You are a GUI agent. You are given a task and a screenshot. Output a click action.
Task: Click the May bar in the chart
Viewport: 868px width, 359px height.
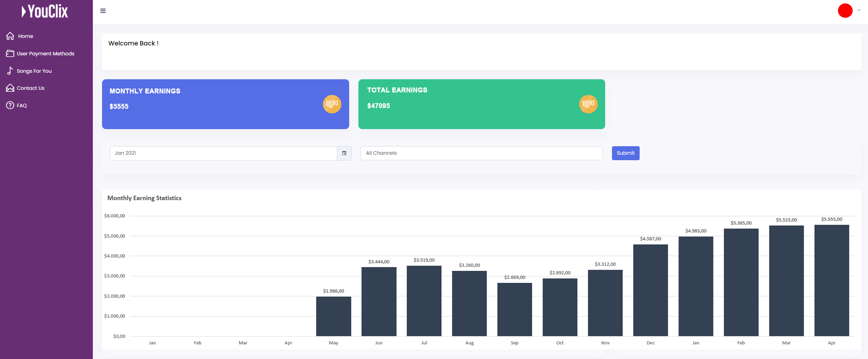click(333, 316)
